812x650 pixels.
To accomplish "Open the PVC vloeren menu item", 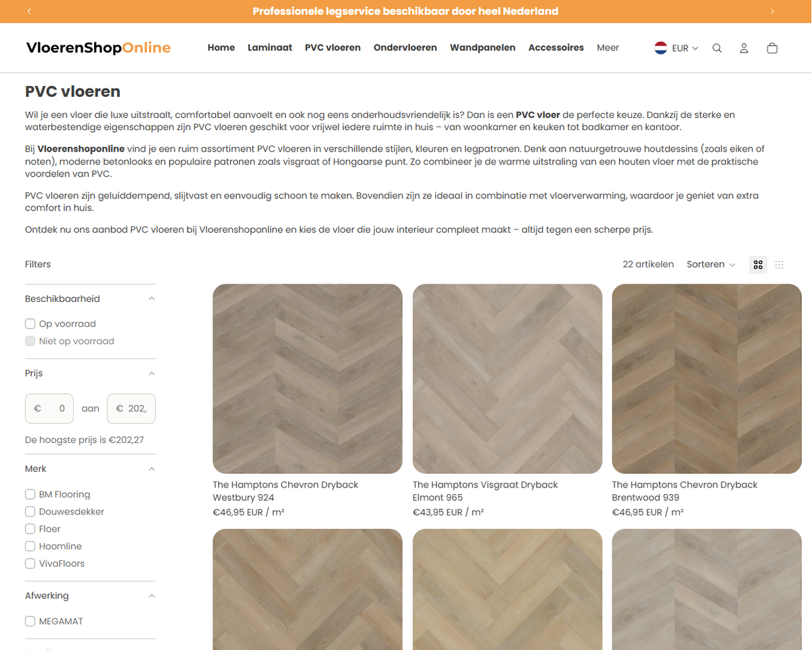I will 333,47.
